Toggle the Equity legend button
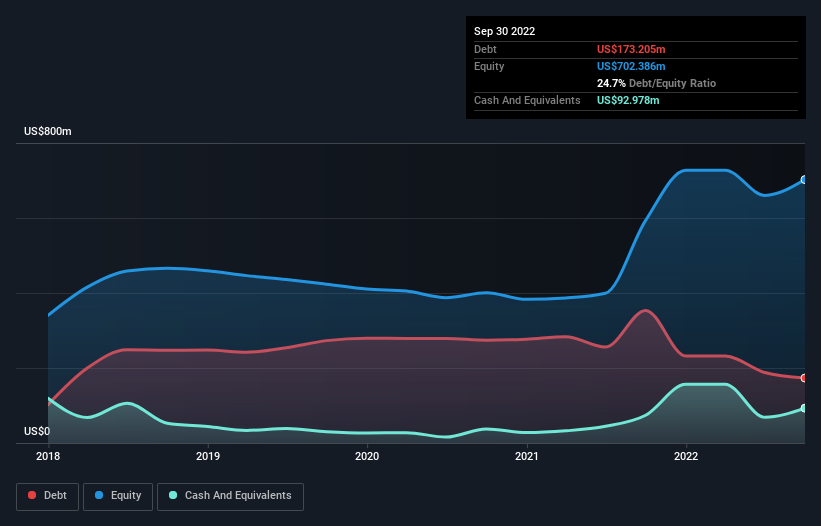Viewport: 821px width, 526px height. (x=118, y=496)
